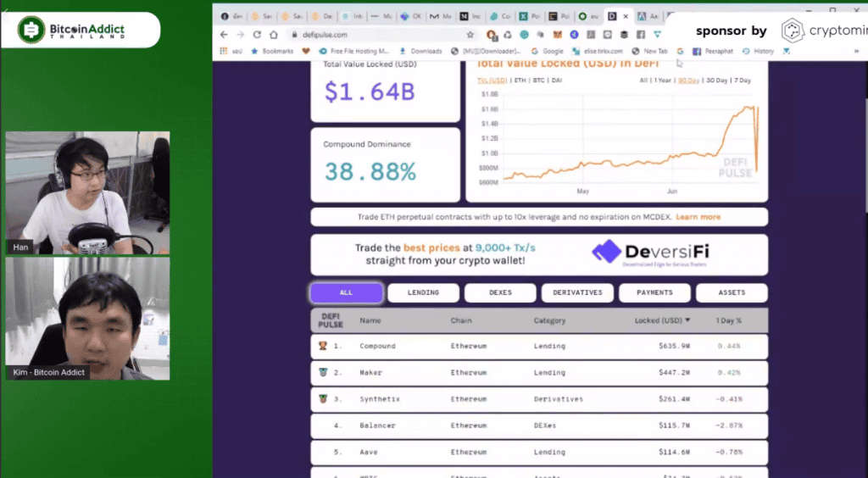
Task: Open the Google bookmark
Action: click(x=548, y=51)
